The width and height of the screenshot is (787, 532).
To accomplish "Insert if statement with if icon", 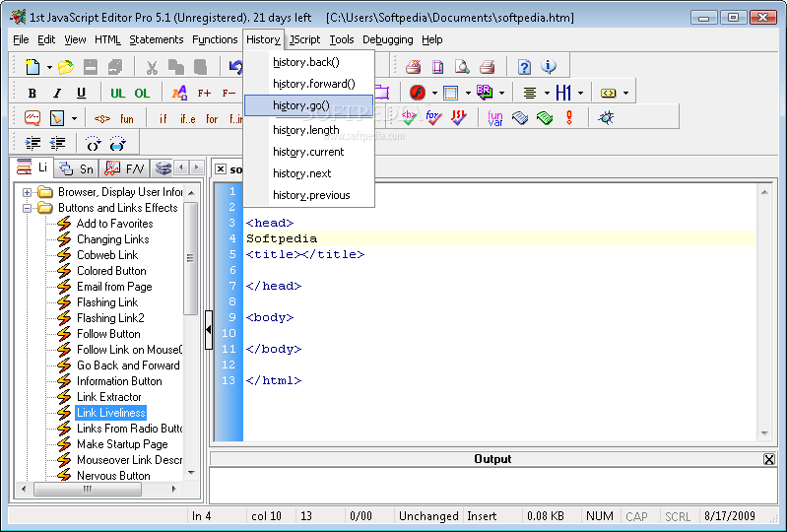I will pyautogui.click(x=164, y=119).
